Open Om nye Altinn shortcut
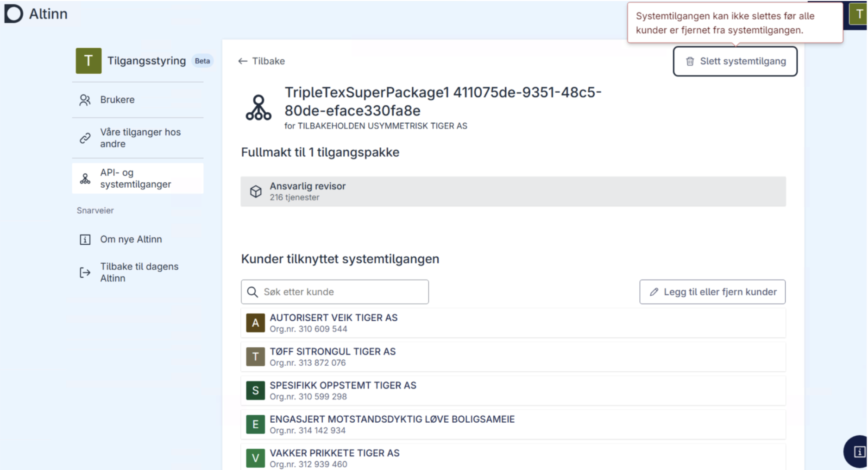Image resolution: width=868 pixels, height=470 pixels. (131, 239)
